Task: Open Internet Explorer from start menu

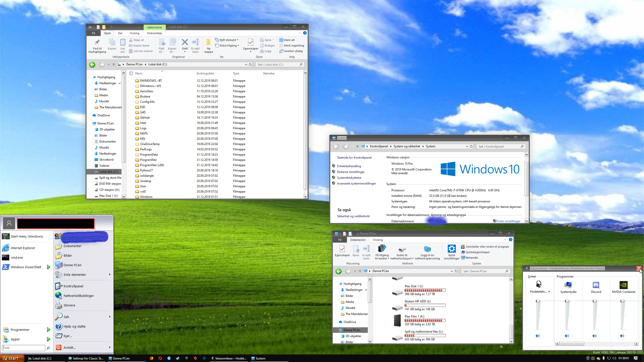Action: tap(23, 248)
